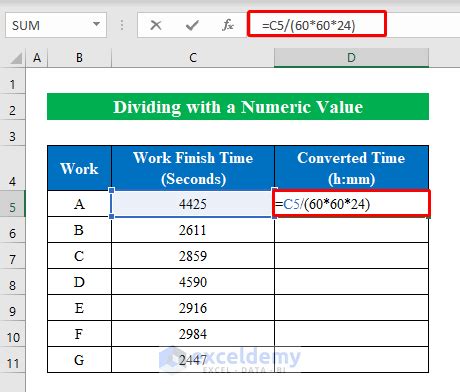Select Work cell 'B' in row 6

click(79, 230)
